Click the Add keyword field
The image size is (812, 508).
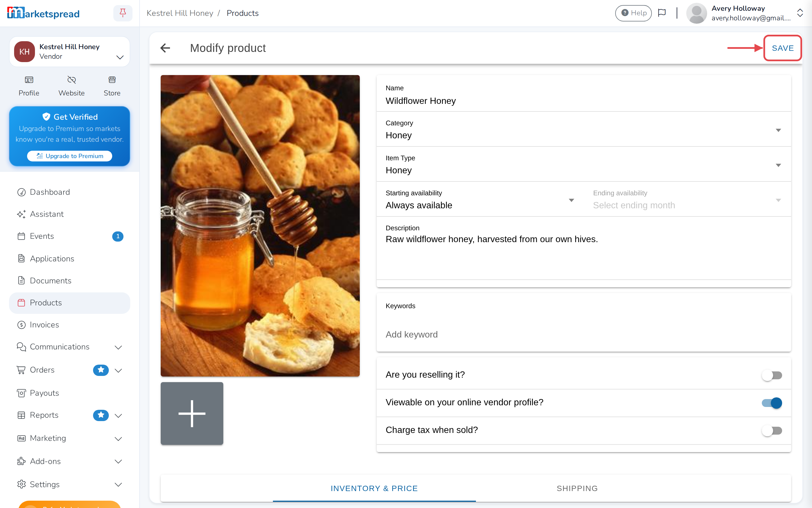[x=584, y=334]
